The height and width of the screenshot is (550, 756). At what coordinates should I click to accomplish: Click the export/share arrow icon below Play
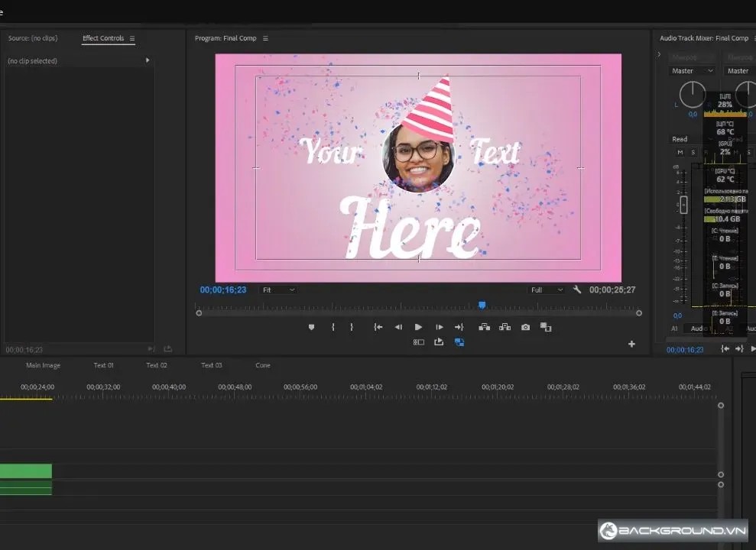[439, 342]
